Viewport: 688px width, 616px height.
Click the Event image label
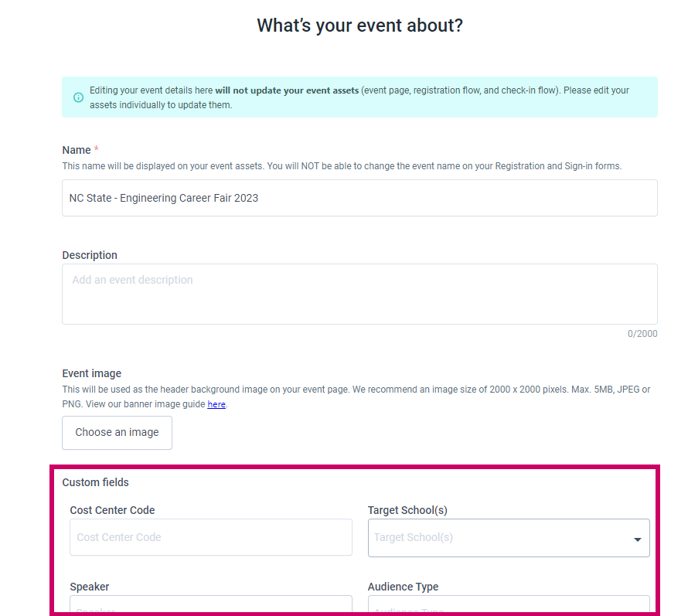pos(92,373)
